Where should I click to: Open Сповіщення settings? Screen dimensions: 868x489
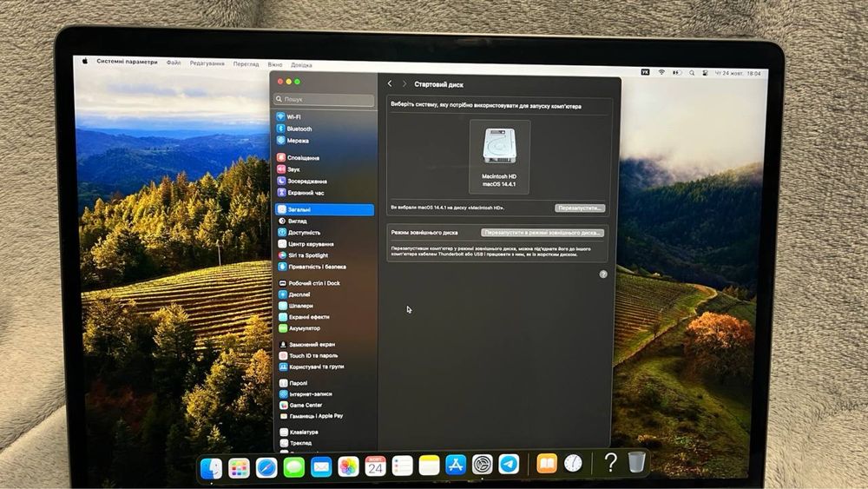tap(325, 158)
